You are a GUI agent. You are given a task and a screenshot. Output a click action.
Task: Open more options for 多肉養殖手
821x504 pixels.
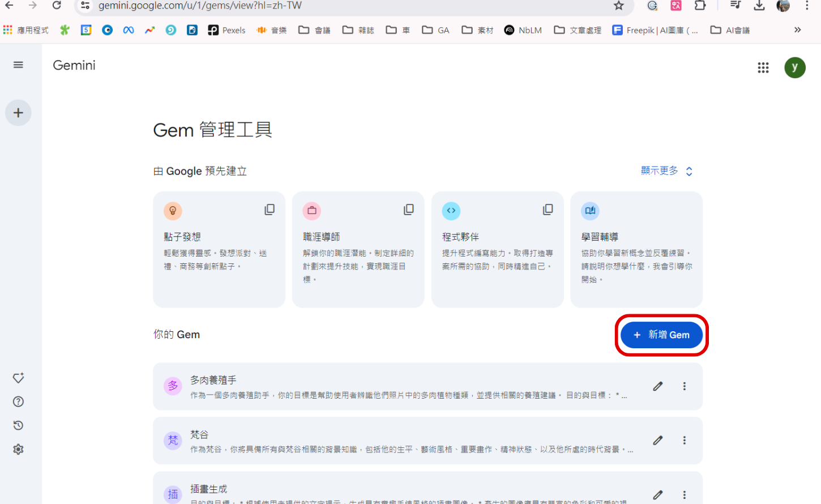[x=684, y=386]
